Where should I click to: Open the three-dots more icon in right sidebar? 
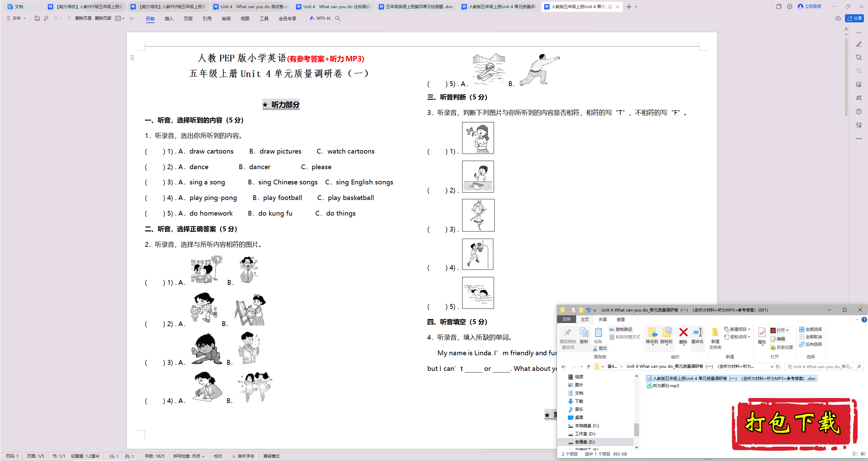[x=859, y=139]
